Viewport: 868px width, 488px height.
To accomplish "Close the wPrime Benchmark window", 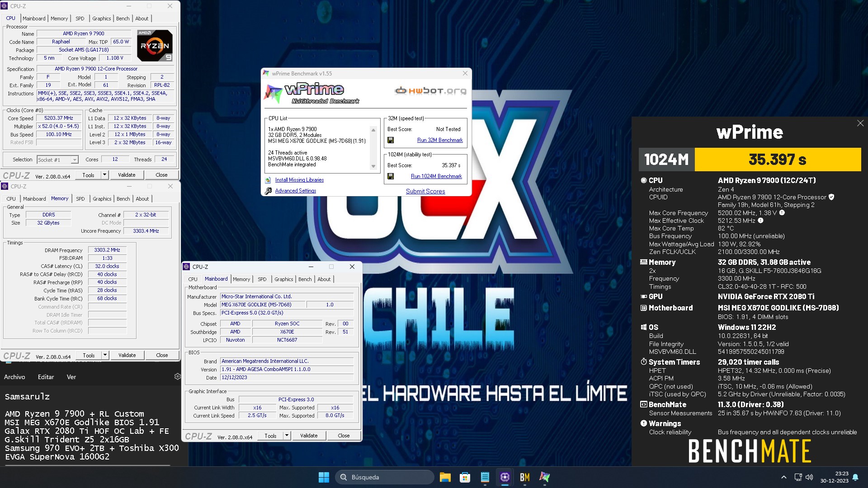I will point(465,73).
